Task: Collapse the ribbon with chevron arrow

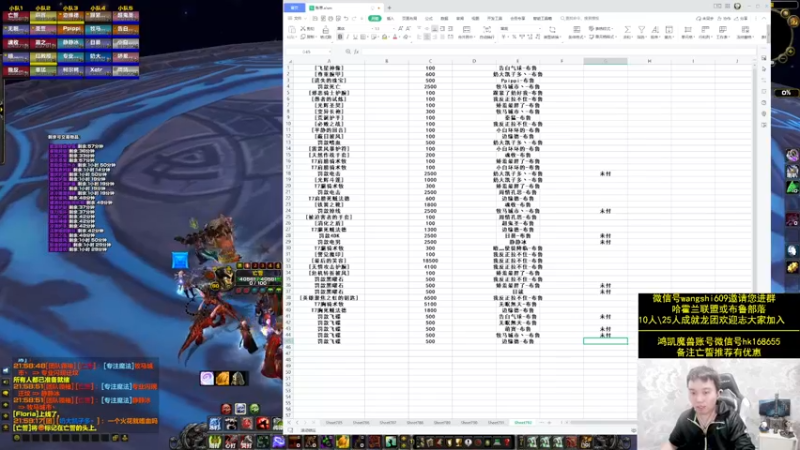Action: 764,18
